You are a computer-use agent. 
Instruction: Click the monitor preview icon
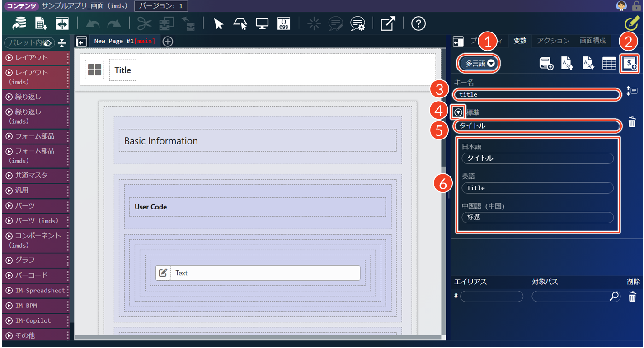click(x=262, y=24)
